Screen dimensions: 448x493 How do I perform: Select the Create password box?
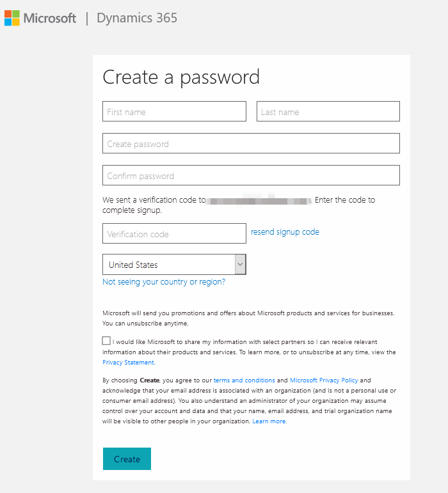251,143
